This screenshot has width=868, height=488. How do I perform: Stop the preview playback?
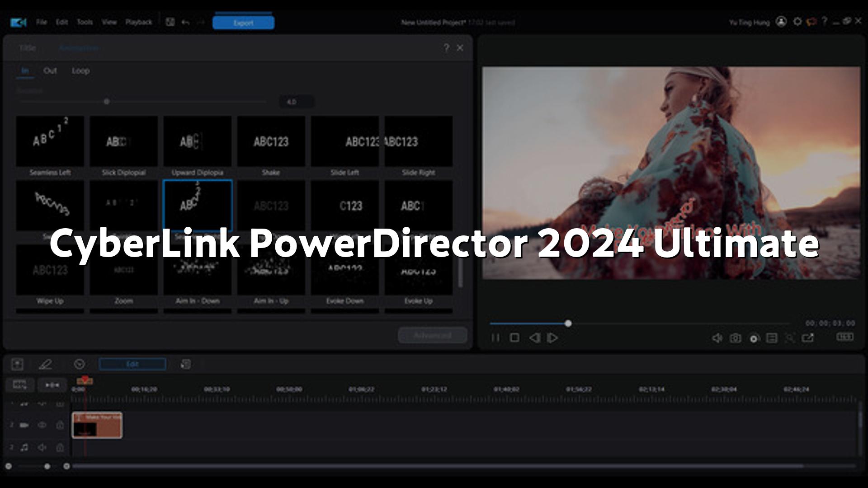[x=514, y=338]
